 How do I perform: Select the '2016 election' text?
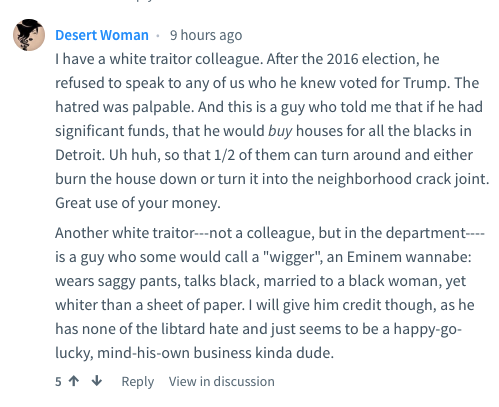click(371, 59)
